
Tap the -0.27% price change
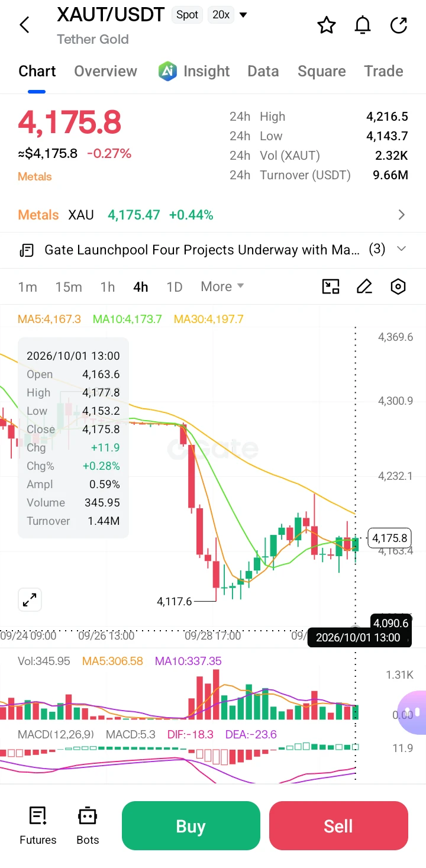pyautogui.click(x=109, y=154)
